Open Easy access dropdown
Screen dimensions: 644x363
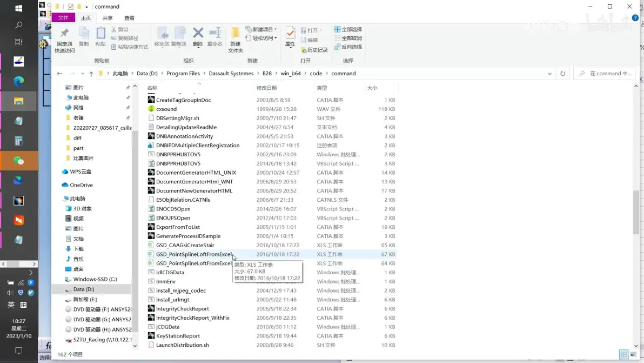(261, 38)
